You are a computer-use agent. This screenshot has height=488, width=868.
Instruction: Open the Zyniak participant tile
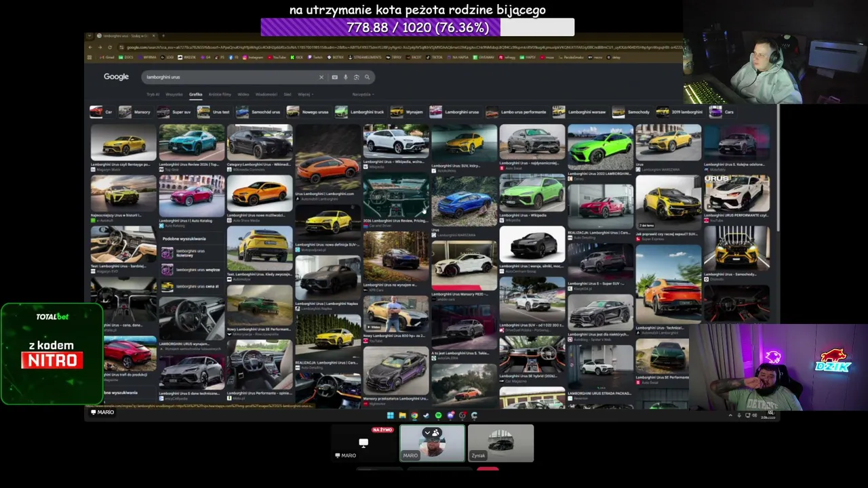tap(500, 443)
